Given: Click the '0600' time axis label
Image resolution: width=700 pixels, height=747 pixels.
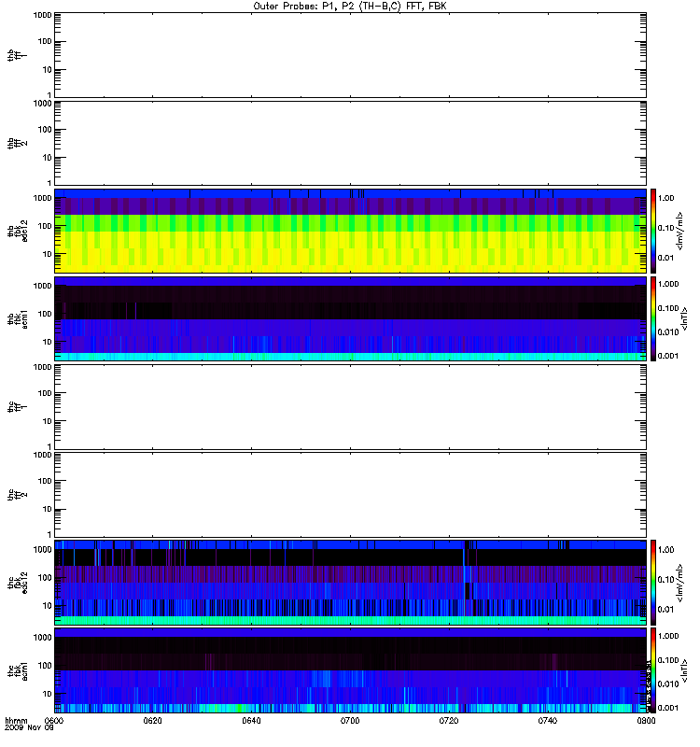Looking at the screenshot, I should (x=53, y=720).
